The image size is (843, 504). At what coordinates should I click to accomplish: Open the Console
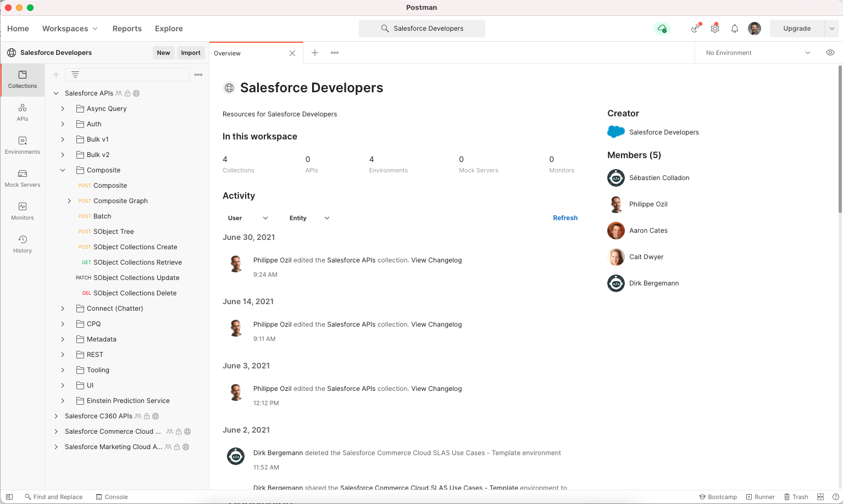point(112,497)
